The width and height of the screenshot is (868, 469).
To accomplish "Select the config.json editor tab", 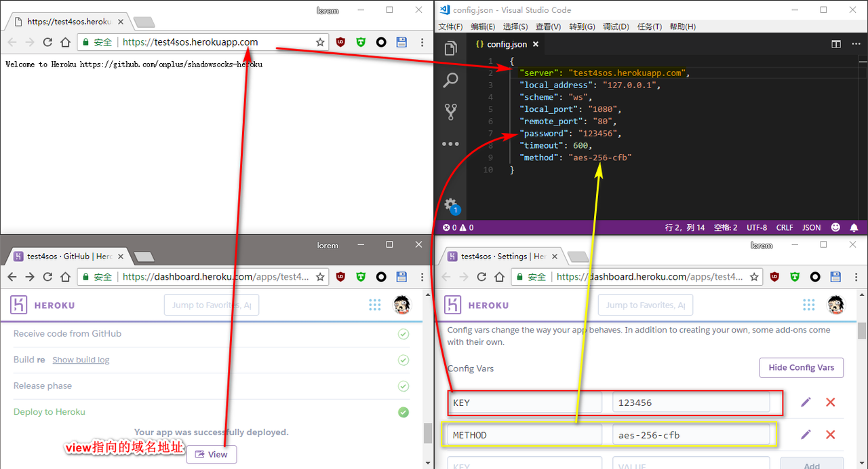I will [x=507, y=44].
